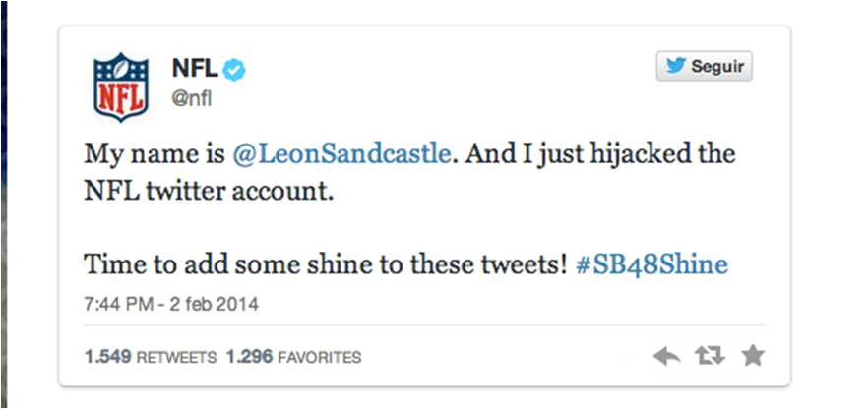Open the 7:44 PM - 2 feb 2014 timestamp
The width and height of the screenshot is (868, 409).
(171, 304)
